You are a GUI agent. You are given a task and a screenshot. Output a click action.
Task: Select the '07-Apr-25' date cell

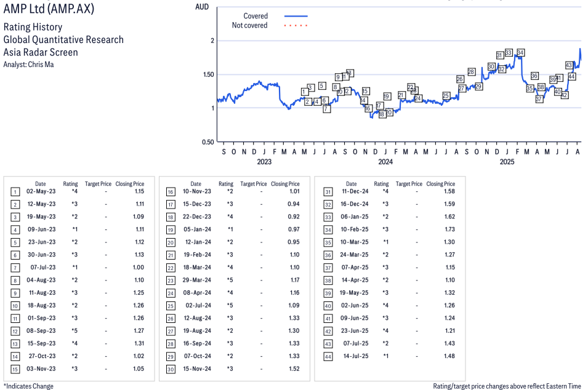click(355, 268)
